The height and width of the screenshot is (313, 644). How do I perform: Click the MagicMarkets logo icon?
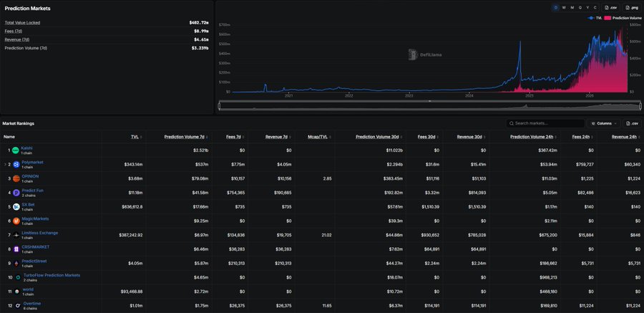16,221
